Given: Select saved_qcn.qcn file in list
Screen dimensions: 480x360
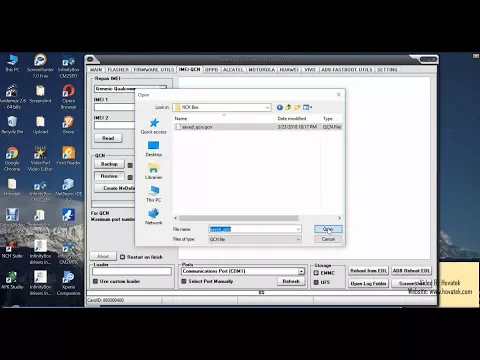Looking at the screenshot, I should pyautogui.click(x=258, y=127).
